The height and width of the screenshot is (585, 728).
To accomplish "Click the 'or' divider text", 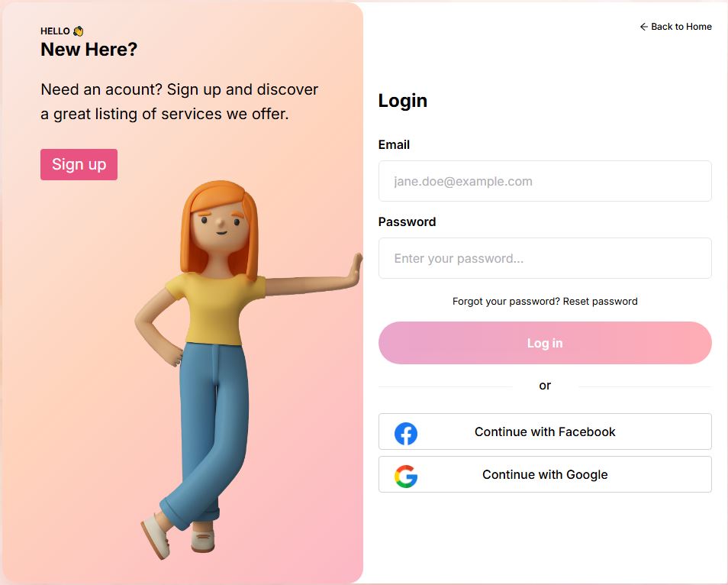I will point(545,386).
